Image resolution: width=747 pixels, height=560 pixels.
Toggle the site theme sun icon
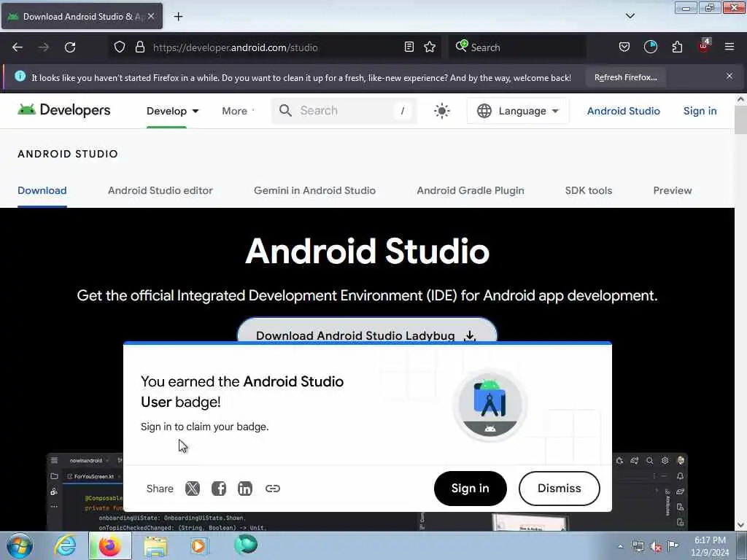[441, 111]
